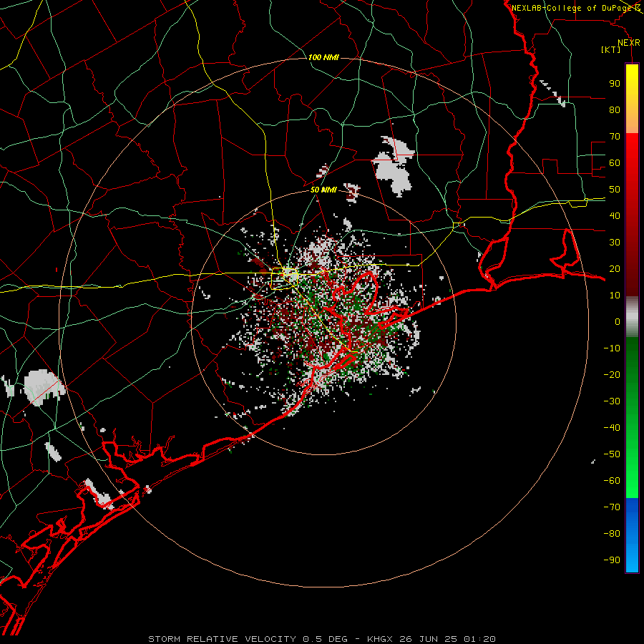Viewport: 644px width, 644px height.
Task: Click the '10' value on the velocity scale
Action: [615, 296]
